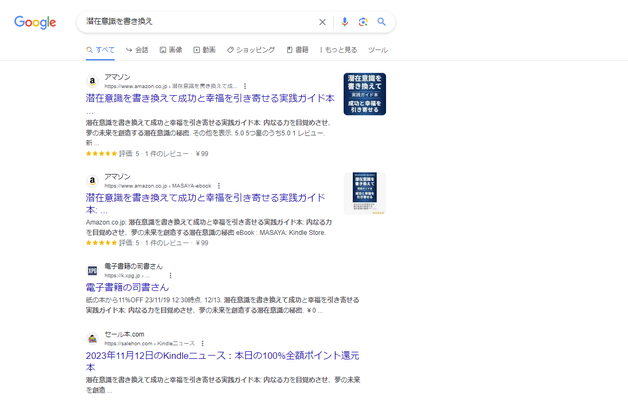628x404 pixels.
Task: Click the star rating under MASAYA result
Action: tap(101, 243)
